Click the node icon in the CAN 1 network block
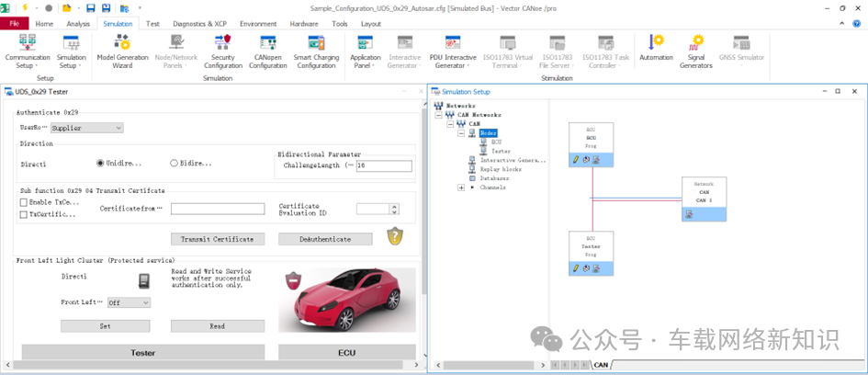This screenshot has height=375, width=868. (x=689, y=214)
